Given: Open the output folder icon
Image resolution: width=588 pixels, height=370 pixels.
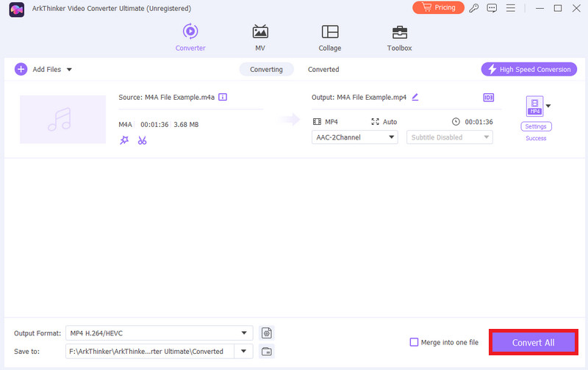Looking at the screenshot, I should point(267,351).
